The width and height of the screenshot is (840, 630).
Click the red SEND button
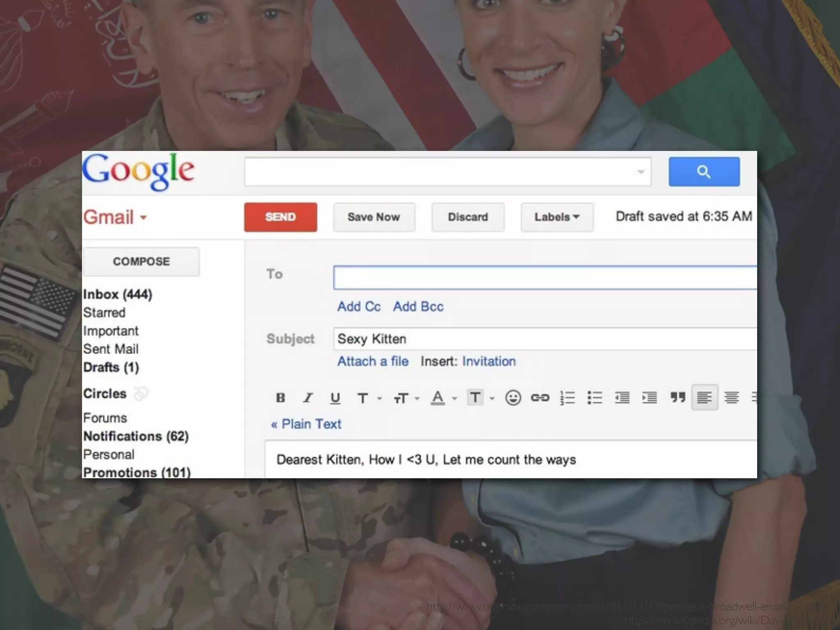[281, 217]
